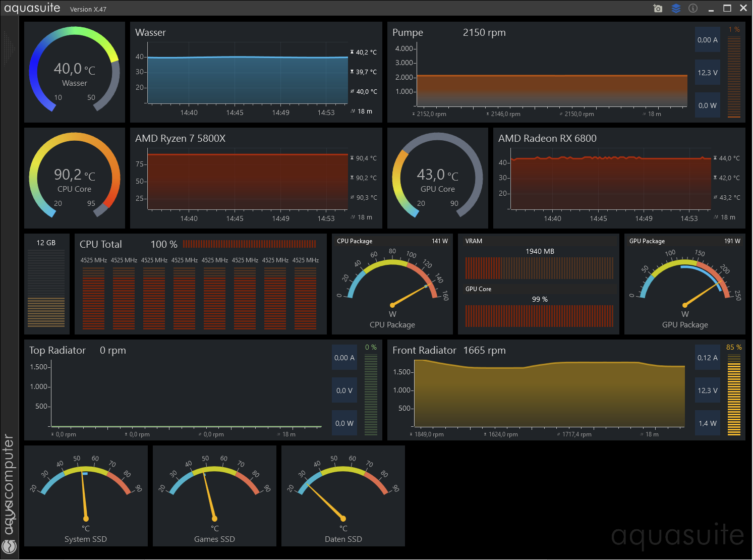The height and width of the screenshot is (560, 753).
Task: Close the aquasuite window
Action: 743,8
